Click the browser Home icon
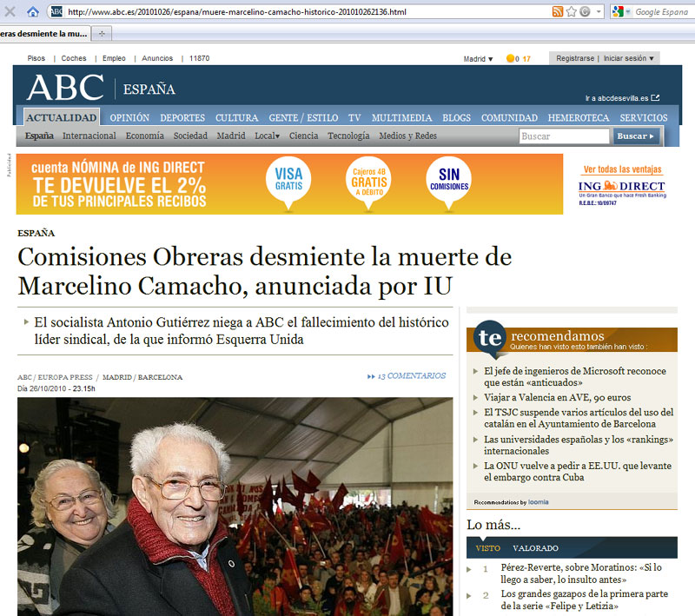Screen dimensions: 695x616 pyautogui.click(x=33, y=11)
